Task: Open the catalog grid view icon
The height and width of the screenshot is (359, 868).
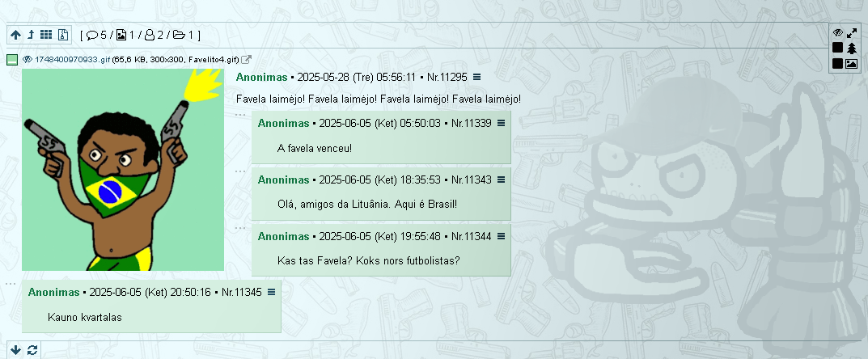Action: pos(47,35)
